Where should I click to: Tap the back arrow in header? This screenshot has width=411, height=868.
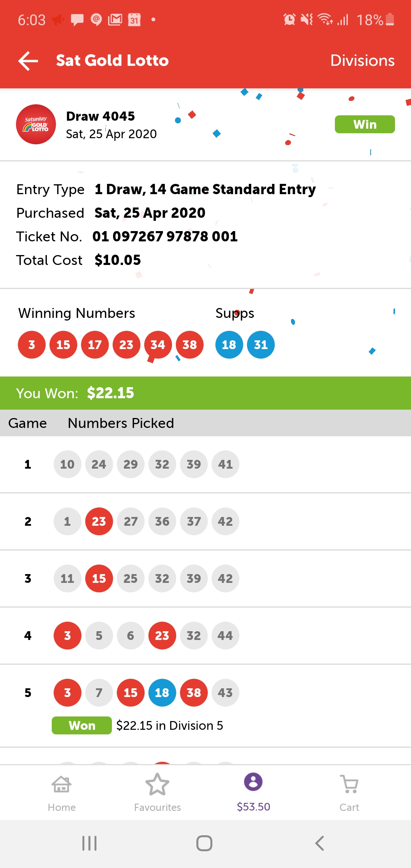click(29, 61)
